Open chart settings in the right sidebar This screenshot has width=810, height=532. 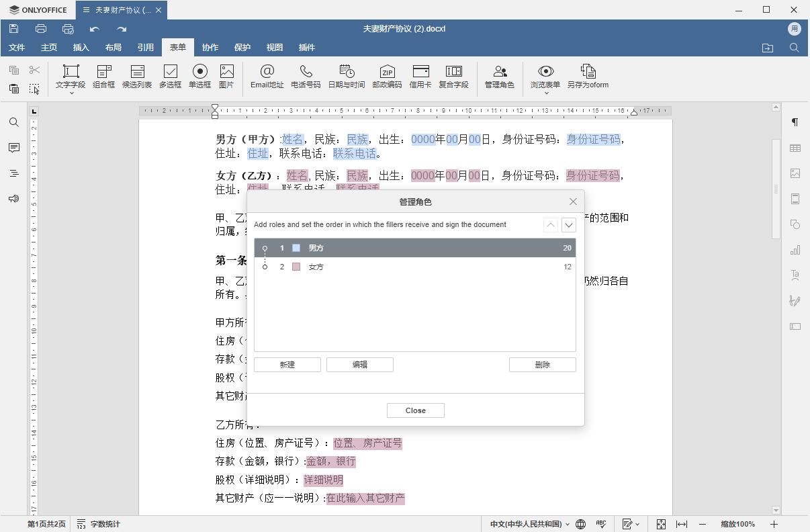coord(795,250)
